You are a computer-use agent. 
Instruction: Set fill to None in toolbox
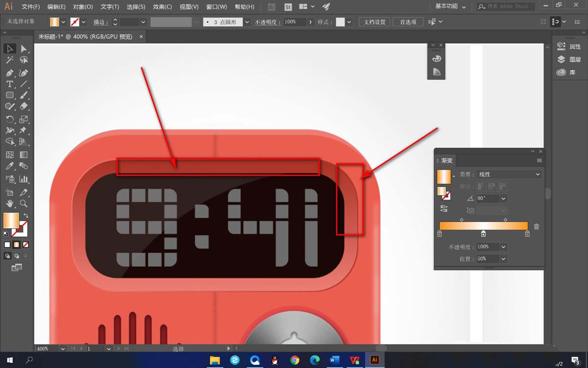click(x=25, y=244)
